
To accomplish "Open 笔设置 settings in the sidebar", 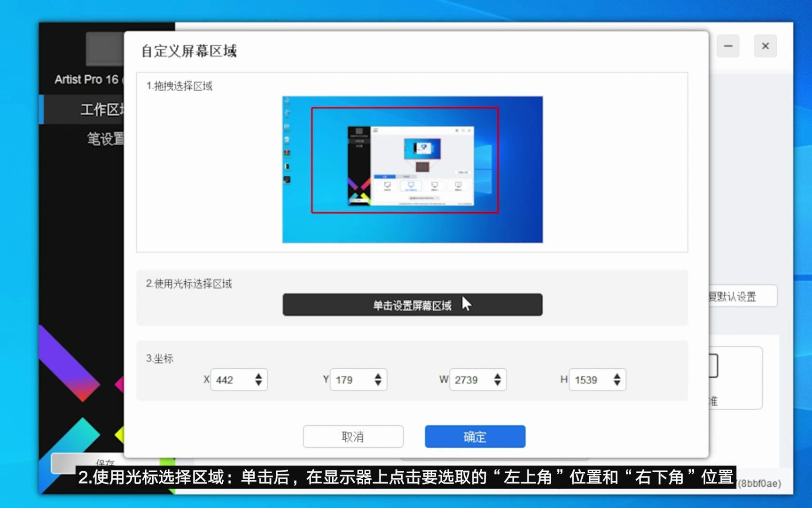I will (x=102, y=140).
